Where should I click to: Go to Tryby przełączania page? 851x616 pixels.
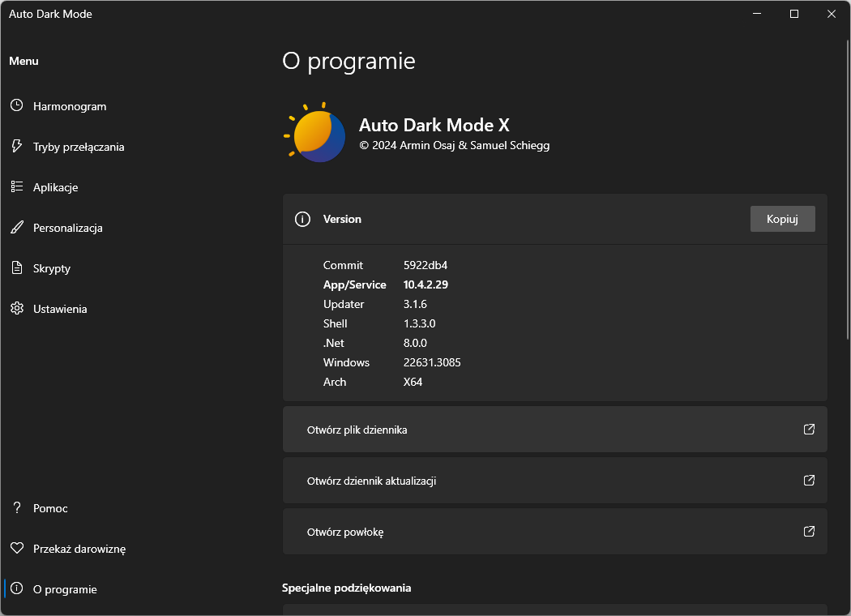(79, 147)
